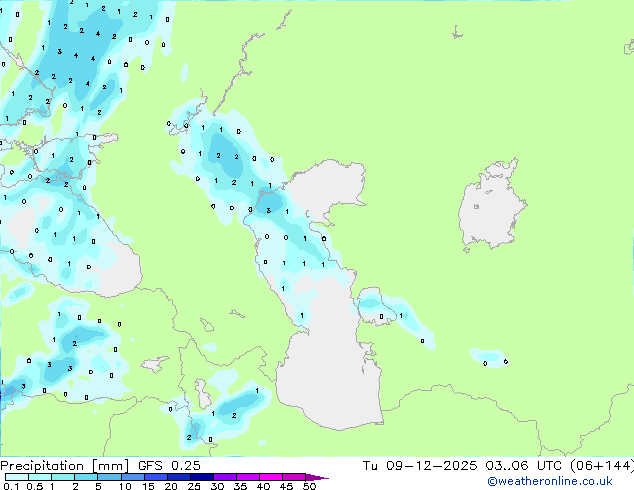Click the '45' legend scale label
634x490 pixels.
pos(286,486)
